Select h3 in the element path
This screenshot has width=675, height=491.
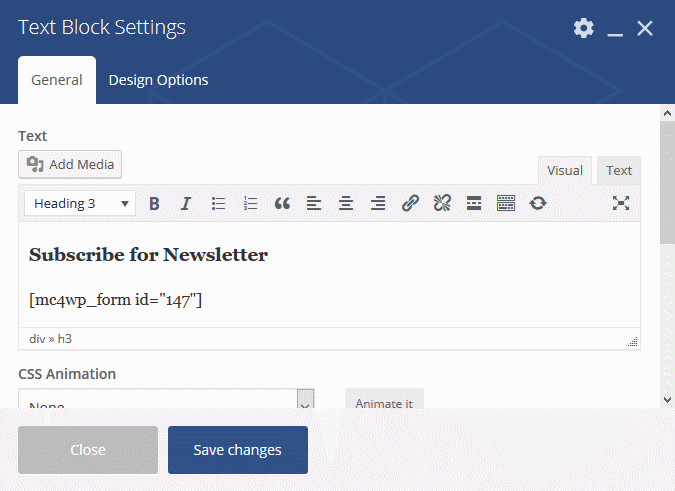tap(65, 339)
